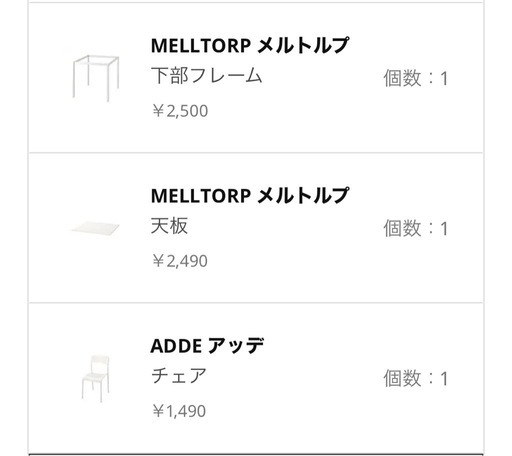Click the ADDE アッデ product title
This screenshot has width=512, height=456.
click(207, 345)
